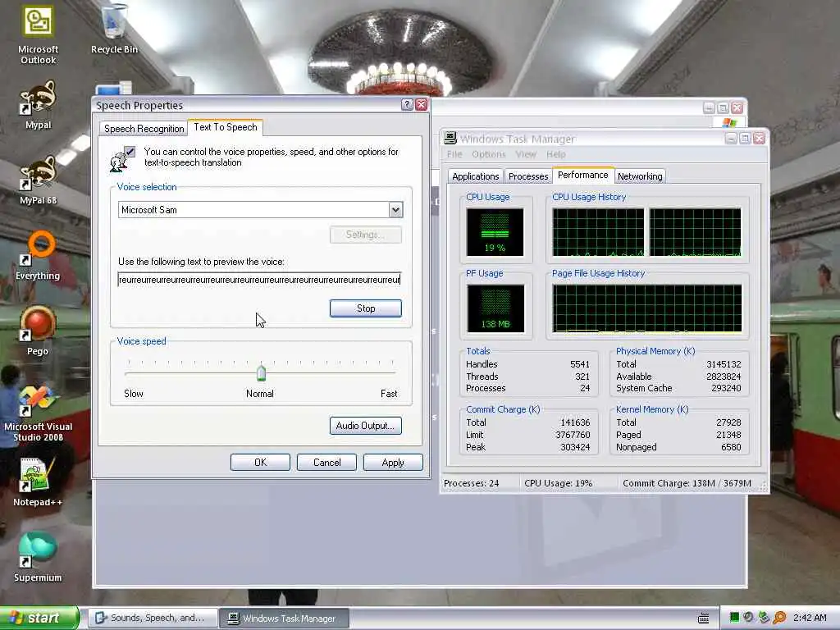Open the Microsoft Outlook desktop icon
Screen dimensions: 840x630
click(38, 34)
